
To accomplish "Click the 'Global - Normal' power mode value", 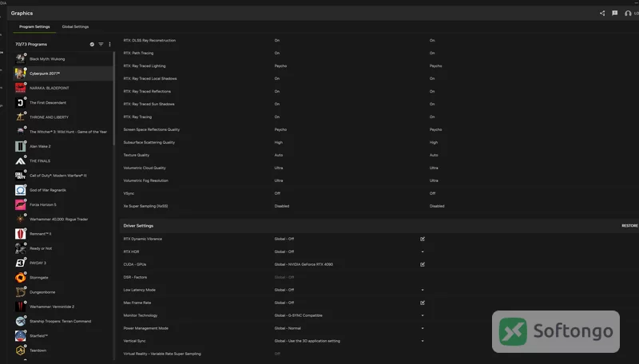I will 288,328.
